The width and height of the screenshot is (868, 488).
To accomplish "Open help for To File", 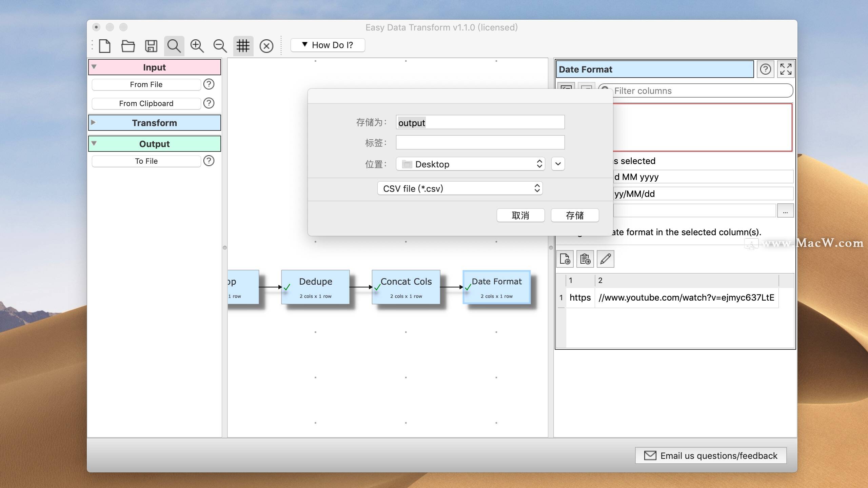I will click(209, 161).
